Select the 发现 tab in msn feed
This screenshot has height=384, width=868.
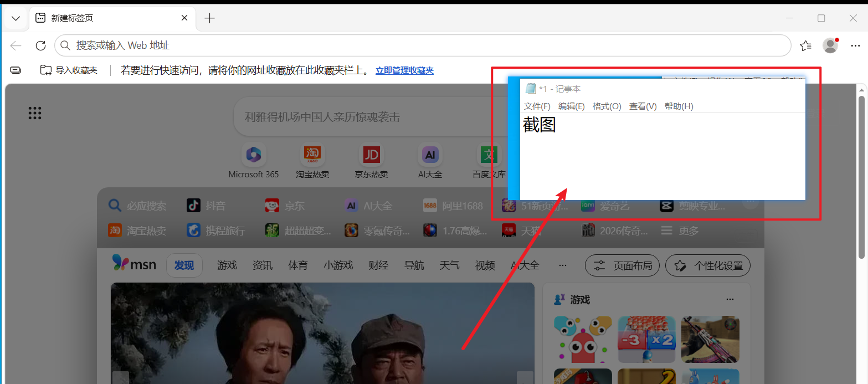click(x=184, y=265)
